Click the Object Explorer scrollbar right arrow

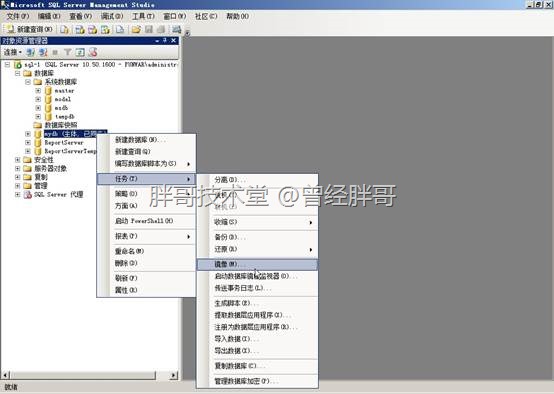point(173,375)
